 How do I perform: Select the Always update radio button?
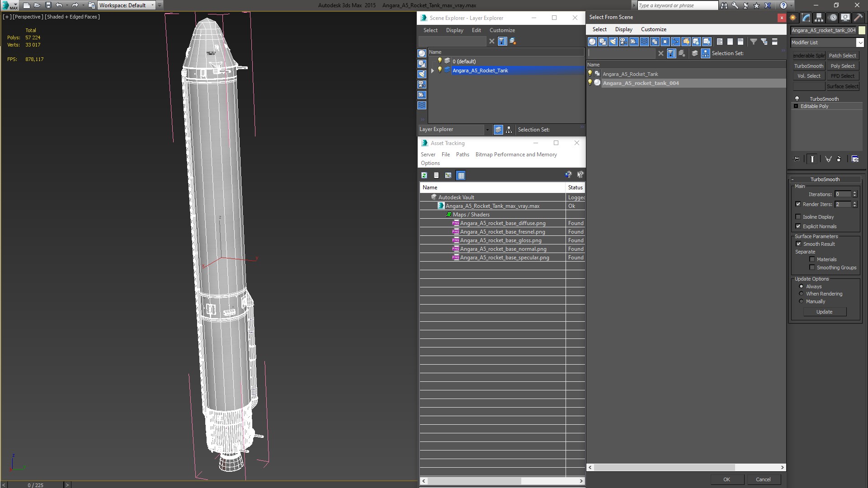click(x=801, y=286)
